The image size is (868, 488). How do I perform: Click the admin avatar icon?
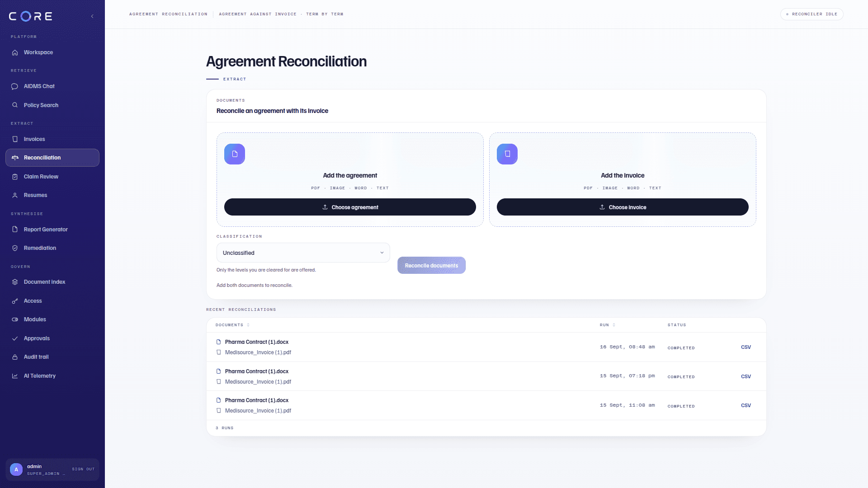point(16,469)
